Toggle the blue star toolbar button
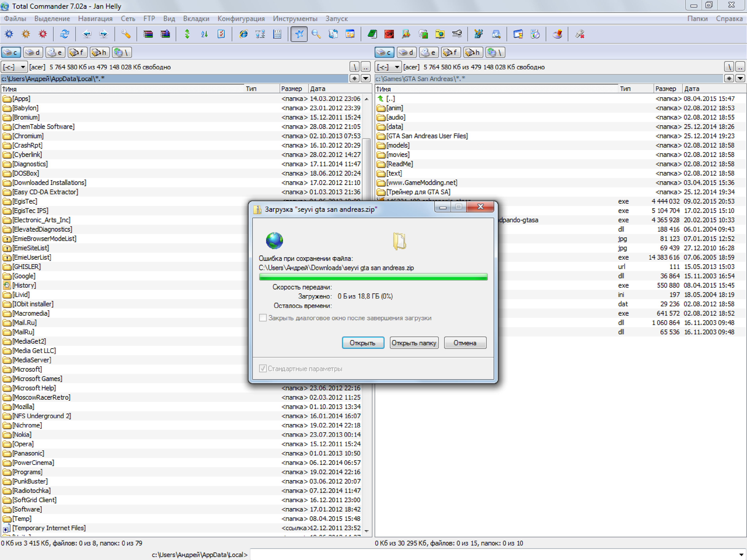This screenshot has width=747, height=560. pyautogui.click(x=299, y=34)
